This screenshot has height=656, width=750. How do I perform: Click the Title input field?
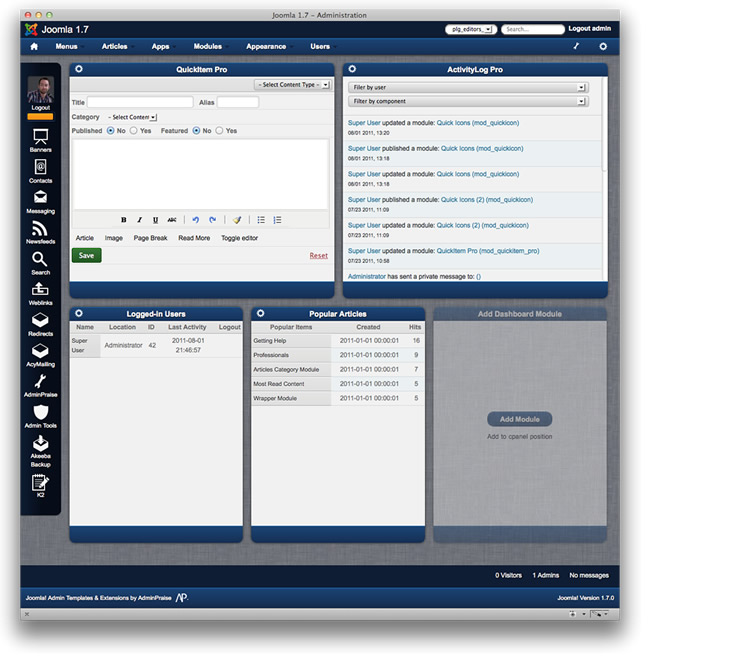pyautogui.click(x=140, y=102)
